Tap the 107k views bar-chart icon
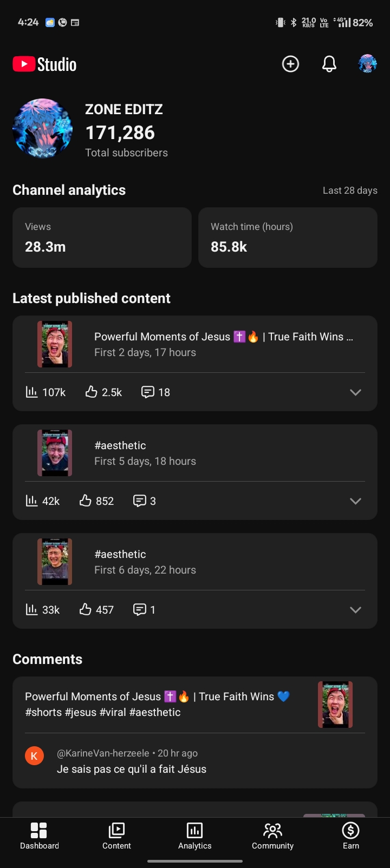This screenshot has width=390, height=868. [31, 392]
